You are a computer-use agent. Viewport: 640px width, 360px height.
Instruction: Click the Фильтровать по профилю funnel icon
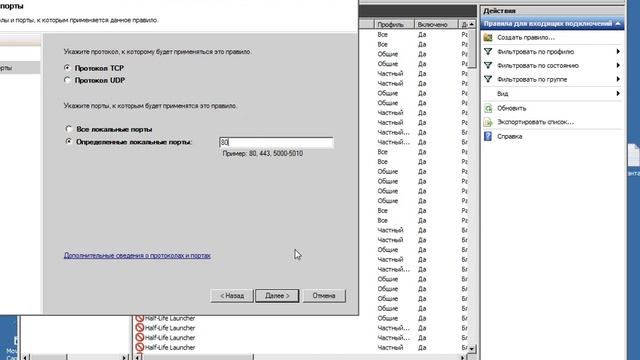point(488,51)
